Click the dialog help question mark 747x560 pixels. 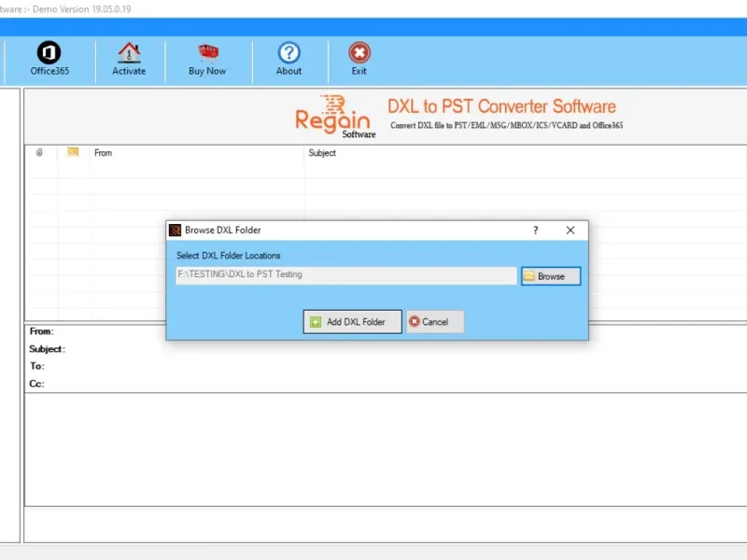[x=535, y=230]
